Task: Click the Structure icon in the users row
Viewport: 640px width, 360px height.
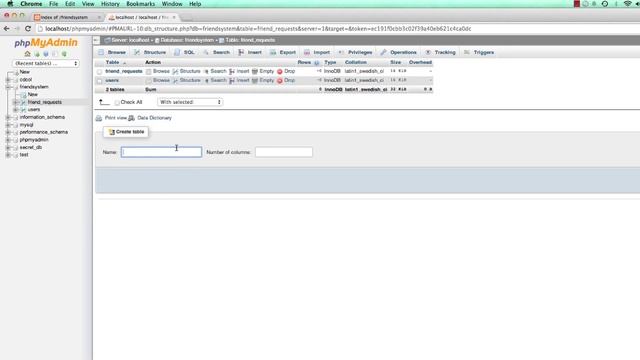Action: 175,81
